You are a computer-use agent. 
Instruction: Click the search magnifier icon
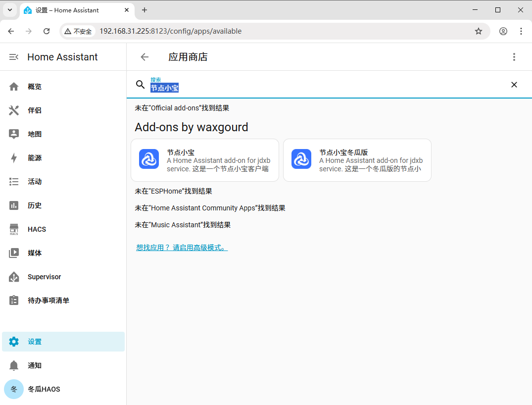[x=140, y=84]
